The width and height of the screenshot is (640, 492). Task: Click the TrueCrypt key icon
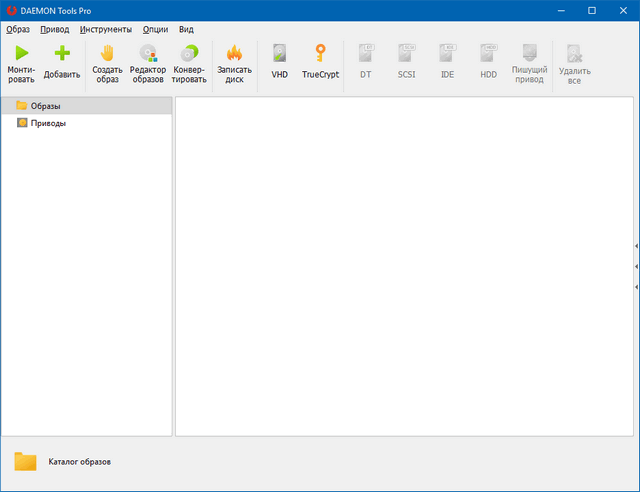(x=321, y=54)
